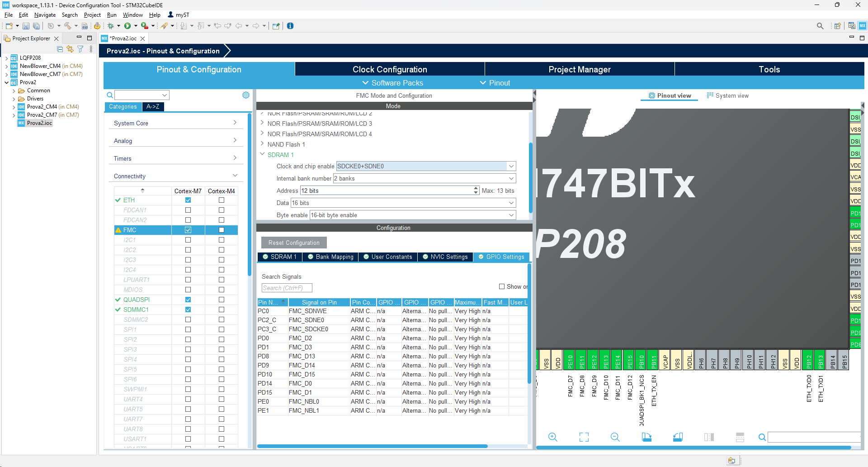Screen dimensions: 868x467
Task: Enable FMC mode for Cortex-M4
Action: point(222,230)
